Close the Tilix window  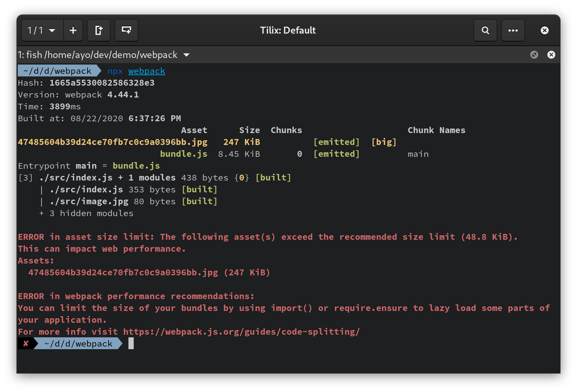545,30
